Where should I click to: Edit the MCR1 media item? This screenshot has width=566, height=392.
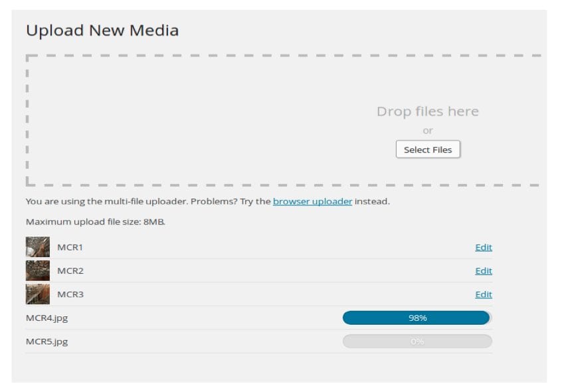pos(484,247)
